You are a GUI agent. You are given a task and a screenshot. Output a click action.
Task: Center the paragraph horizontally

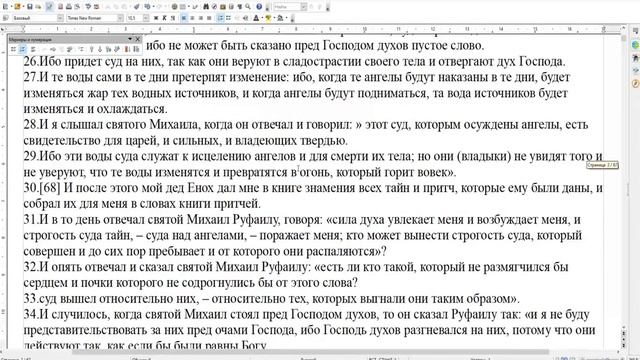tap(192, 18)
